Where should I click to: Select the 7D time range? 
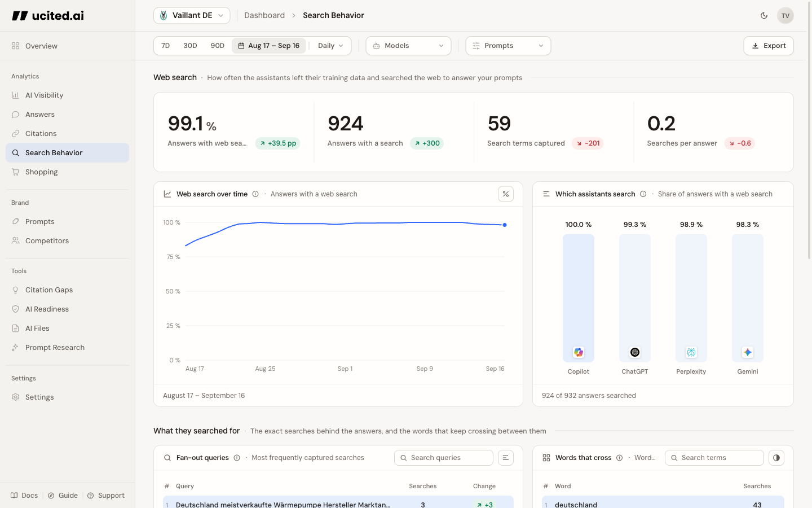click(x=165, y=46)
